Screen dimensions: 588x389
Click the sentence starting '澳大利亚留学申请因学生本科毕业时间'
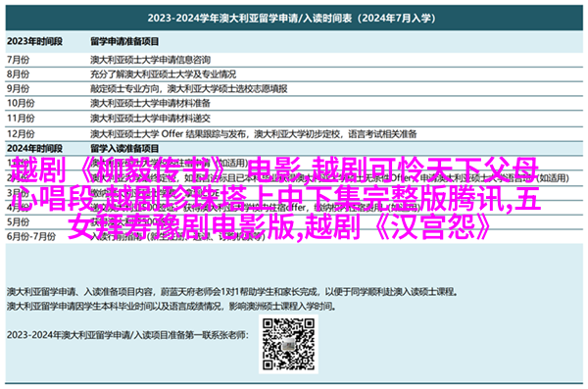tap(171, 307)
